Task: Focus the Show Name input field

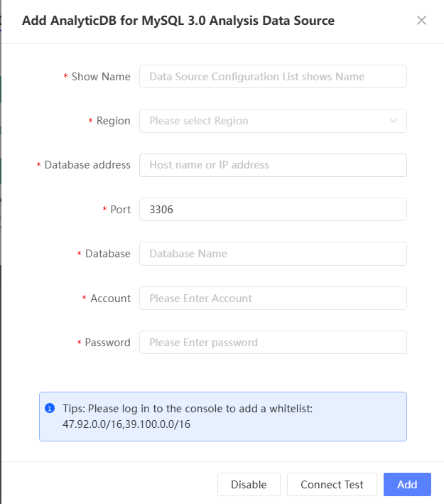Action: (x=273, y=77)
